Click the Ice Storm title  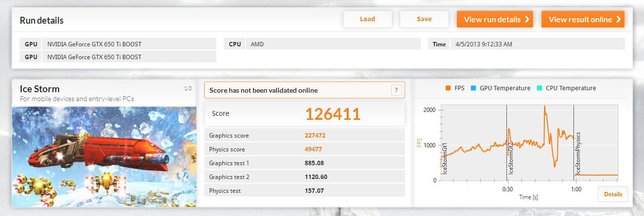pyautogui.click(x=39, y=89)
